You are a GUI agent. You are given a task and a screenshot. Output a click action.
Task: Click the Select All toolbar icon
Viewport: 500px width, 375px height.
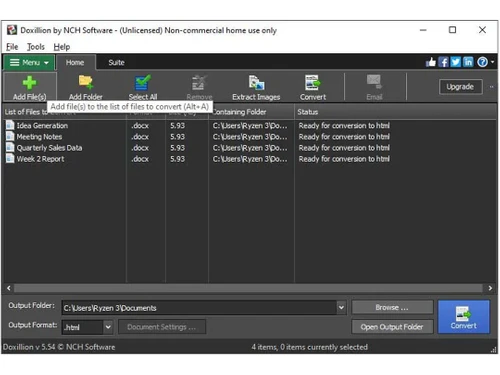tap(143, 83)
